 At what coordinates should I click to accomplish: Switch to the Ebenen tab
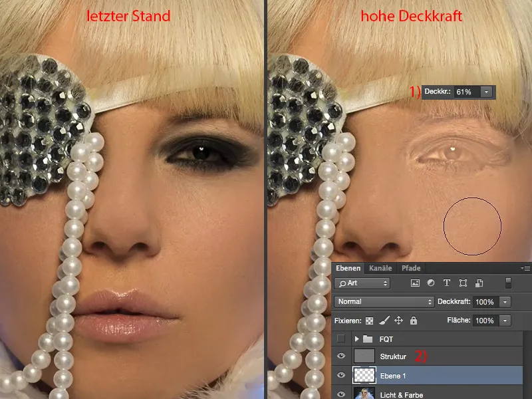[x=348, y=268]
